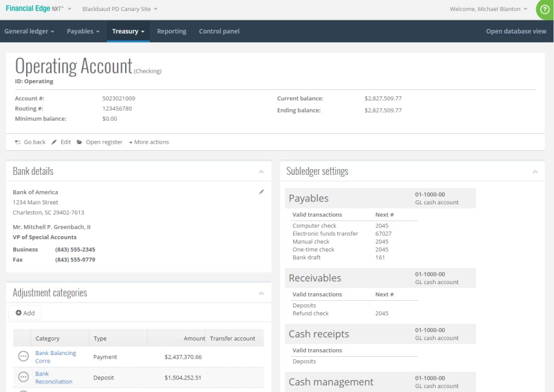Open the Financial Edge NXT product dropdown
The height and width of the screenshot is (392, 554).
click(38, 9)
